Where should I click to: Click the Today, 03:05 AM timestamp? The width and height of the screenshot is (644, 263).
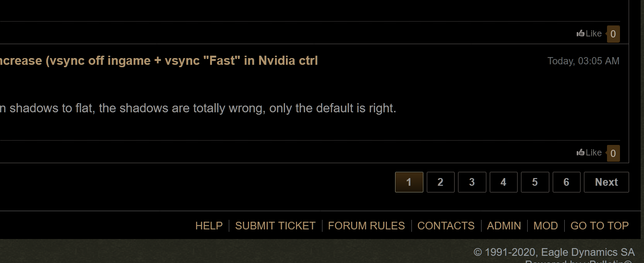583,61
